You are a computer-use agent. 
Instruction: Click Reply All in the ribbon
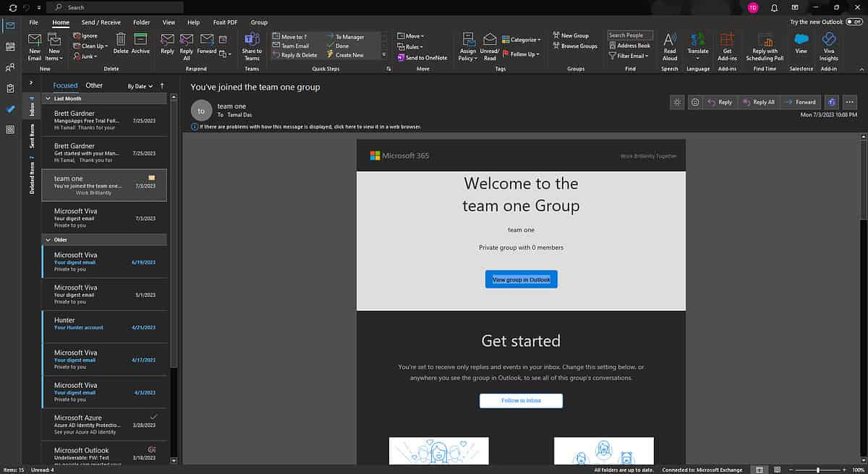click(x=187, y=46)
